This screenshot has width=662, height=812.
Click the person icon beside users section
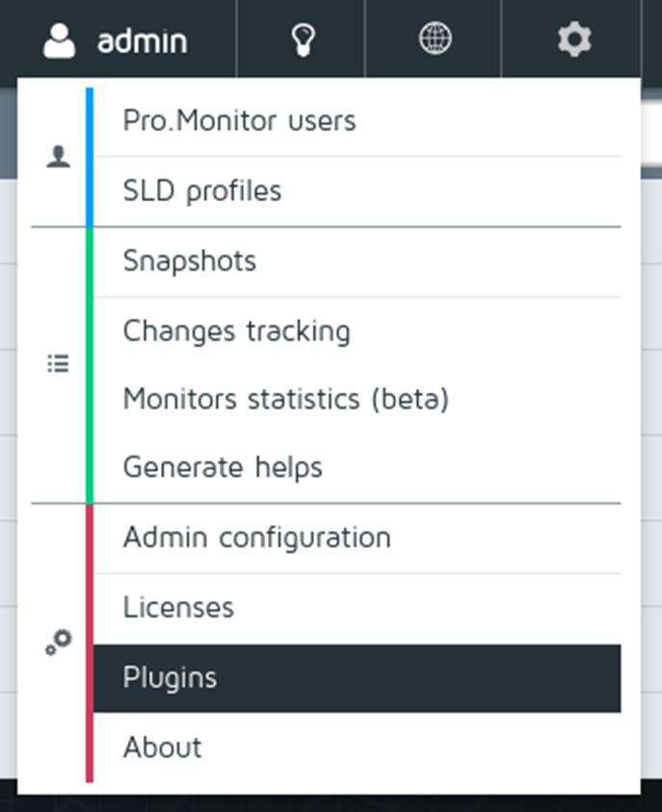(x=58, y=158)
